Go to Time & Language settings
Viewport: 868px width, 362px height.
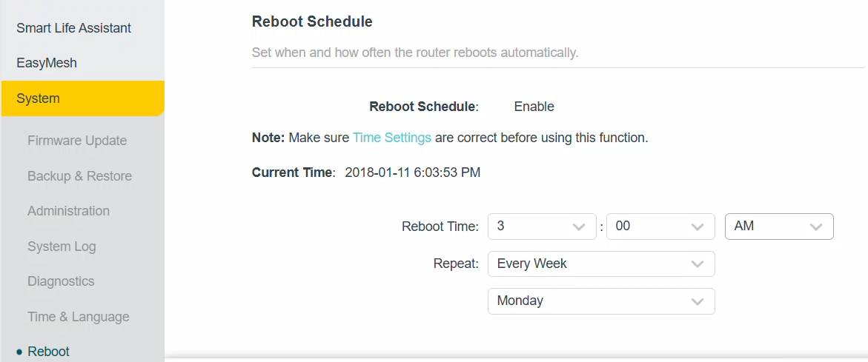coord(78,317)
